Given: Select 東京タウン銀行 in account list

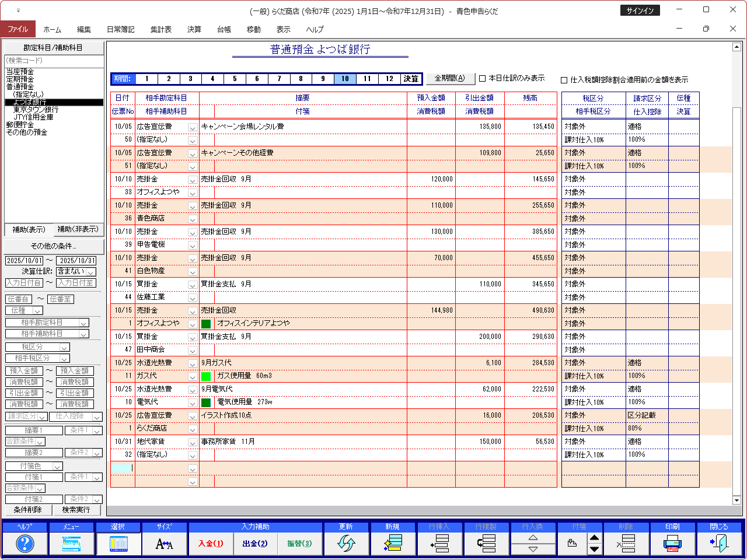Looking at the screenshot, I should 36,110.
